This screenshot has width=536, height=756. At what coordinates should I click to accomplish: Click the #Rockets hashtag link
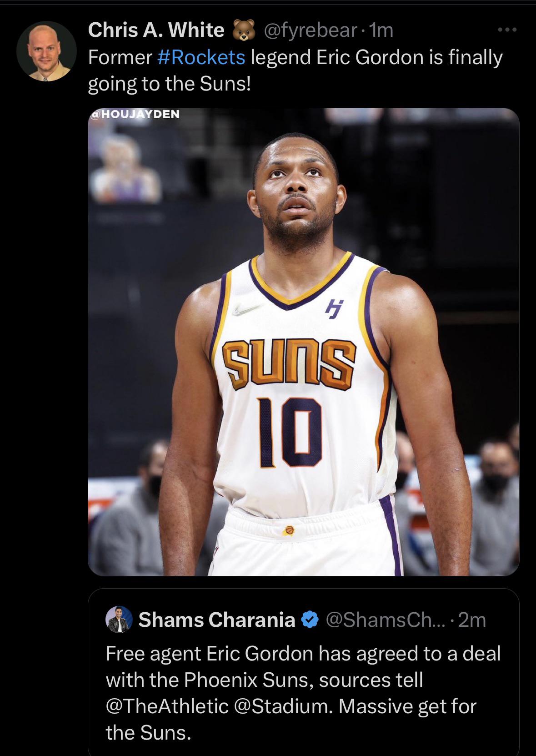201,57
